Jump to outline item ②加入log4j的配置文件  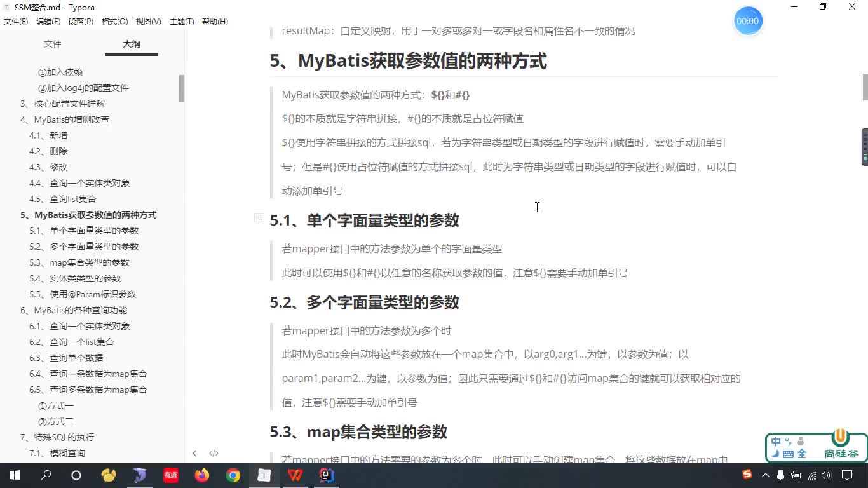(83, 88)
